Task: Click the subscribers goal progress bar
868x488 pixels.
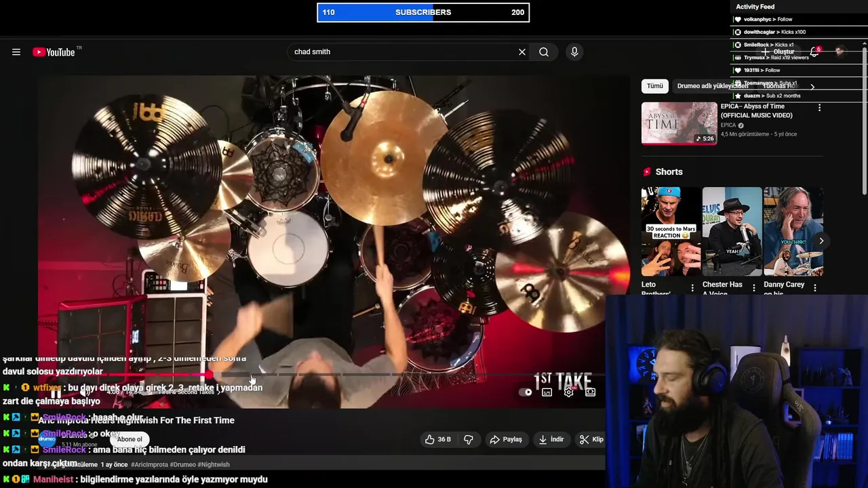Action: 423,12
